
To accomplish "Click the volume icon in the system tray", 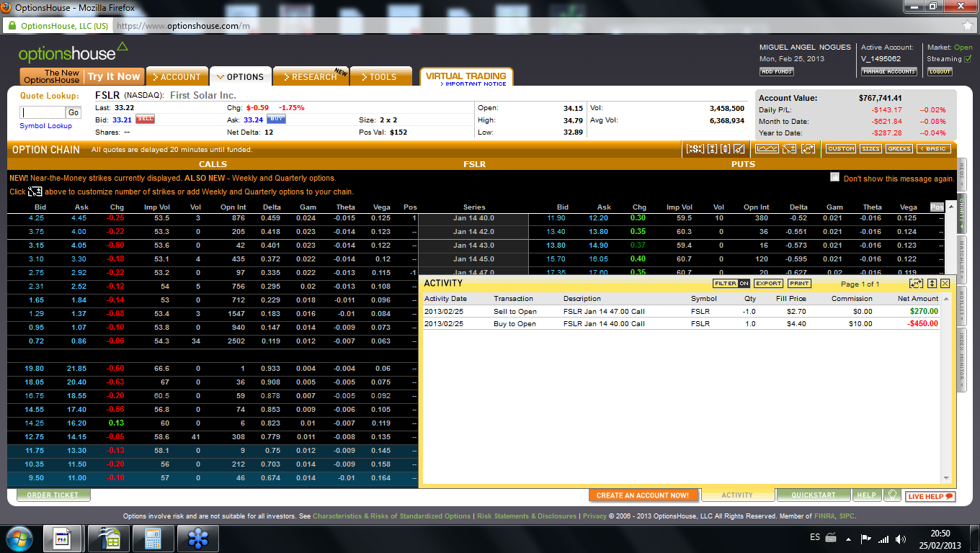I will click(x=901, y=539).
